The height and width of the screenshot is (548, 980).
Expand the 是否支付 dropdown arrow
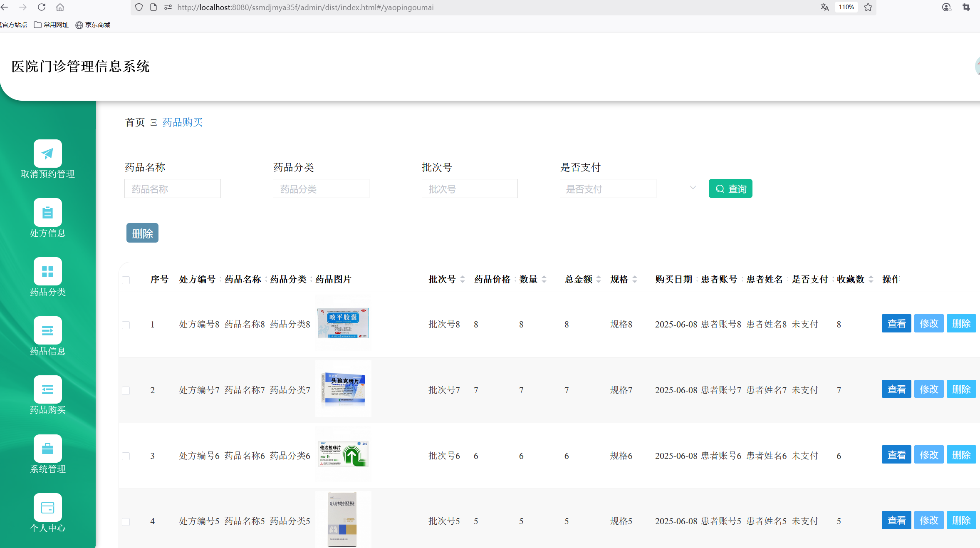click(693, 188)
